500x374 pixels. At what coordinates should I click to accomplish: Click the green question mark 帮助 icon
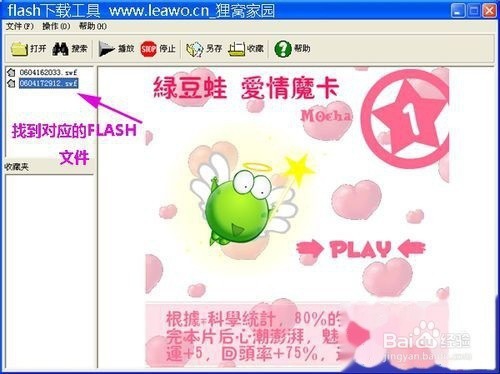(x=283, y=49)
